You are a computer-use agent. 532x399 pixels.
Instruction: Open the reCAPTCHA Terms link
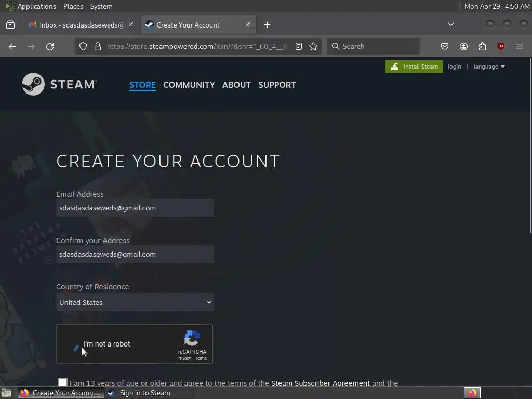[x=201, y=358]
